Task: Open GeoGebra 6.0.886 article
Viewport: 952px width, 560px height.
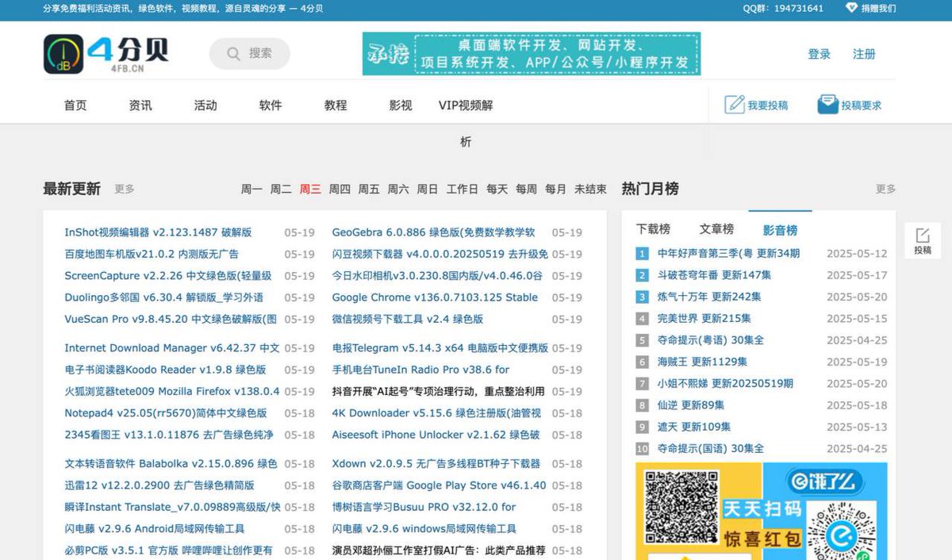Action: (x=434, y=232)
